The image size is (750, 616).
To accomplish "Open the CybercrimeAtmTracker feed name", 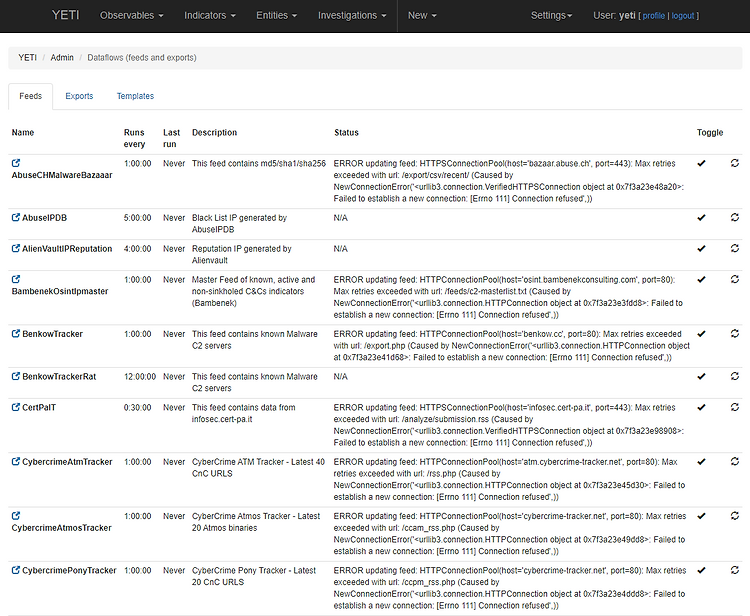I will (67, 462).
